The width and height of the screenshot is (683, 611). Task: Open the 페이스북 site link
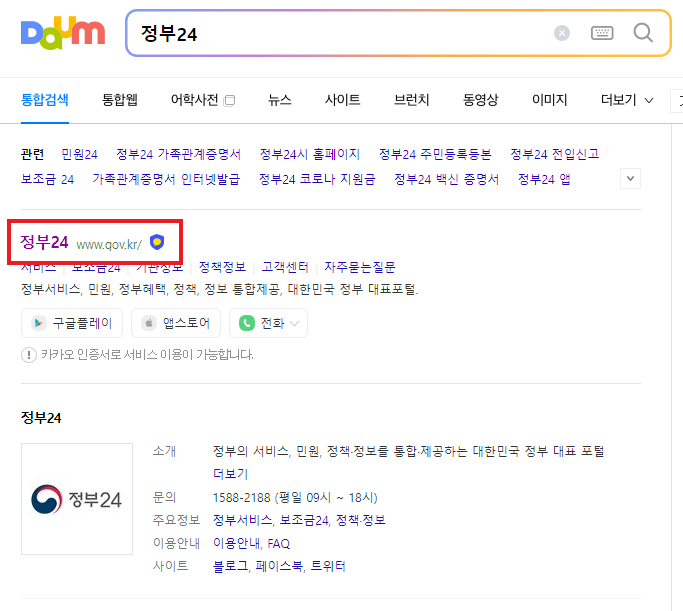[279, 566]
